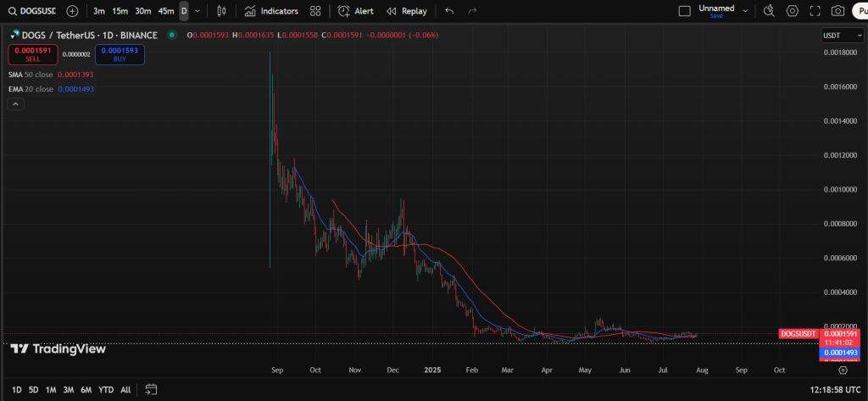Click the DOGS / TetherUS symbol title
The image size is (868, 401).
88,35
